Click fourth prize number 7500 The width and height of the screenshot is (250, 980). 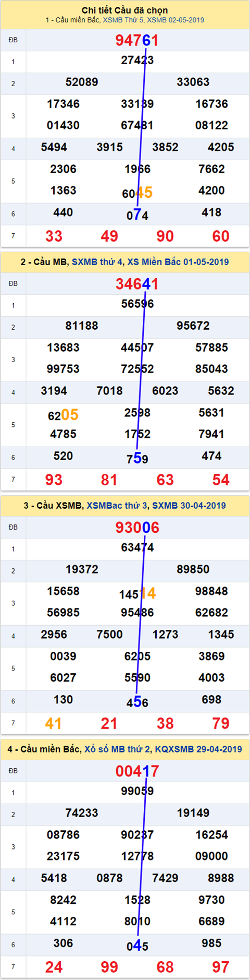click(x=110, y=635)
